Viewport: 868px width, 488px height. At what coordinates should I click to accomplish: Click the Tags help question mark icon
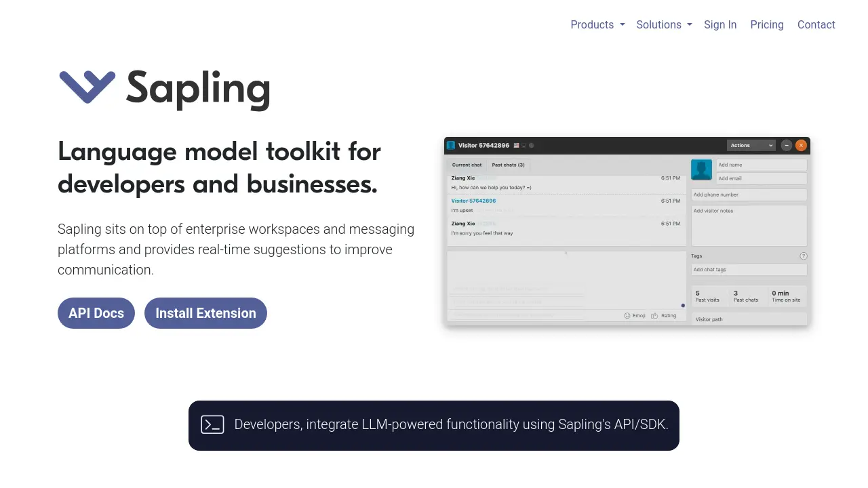point(804,256)
